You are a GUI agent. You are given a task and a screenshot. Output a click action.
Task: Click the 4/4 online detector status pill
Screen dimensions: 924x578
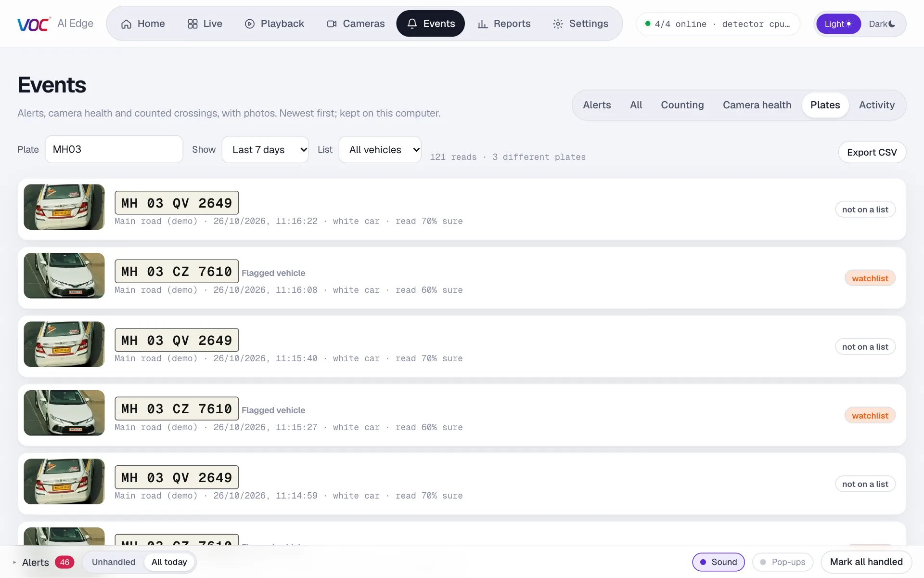[718, 24]
